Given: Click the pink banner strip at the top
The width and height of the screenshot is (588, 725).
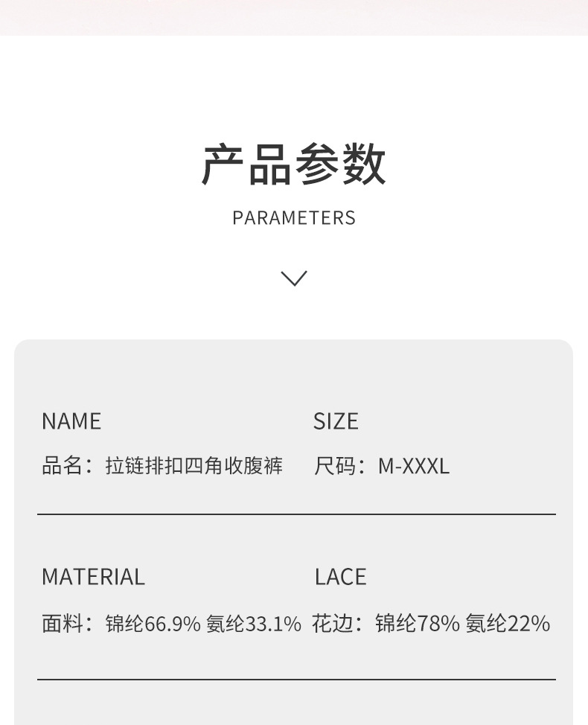Looking at the screenshot, I should 294,17.
